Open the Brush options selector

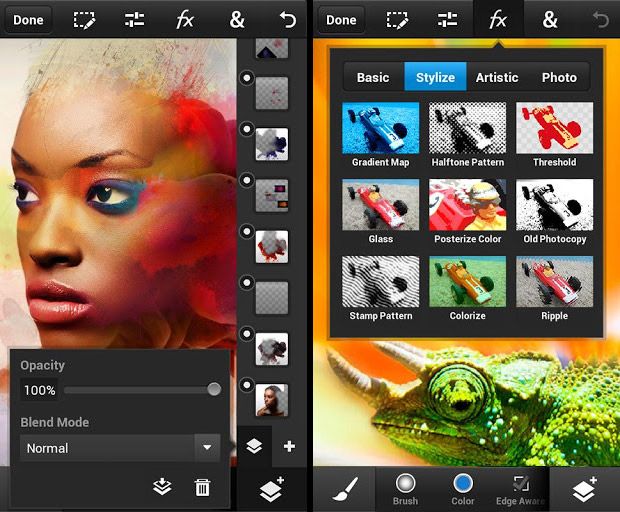tap(405, 488)
